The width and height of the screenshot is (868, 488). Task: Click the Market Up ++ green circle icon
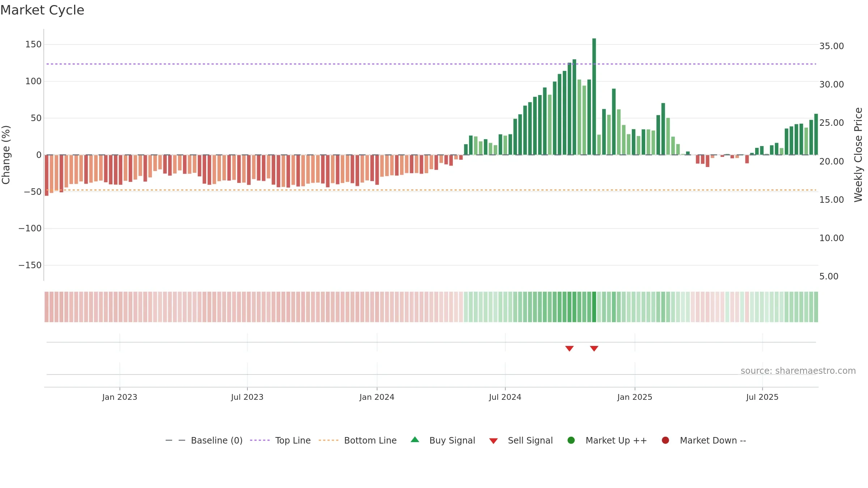tap(571, 440)
